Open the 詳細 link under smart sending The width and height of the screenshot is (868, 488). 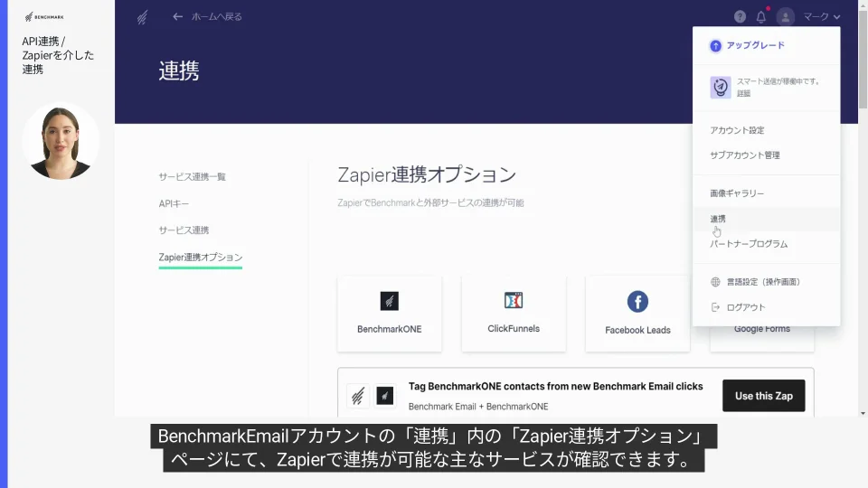[x=743, y=93]
